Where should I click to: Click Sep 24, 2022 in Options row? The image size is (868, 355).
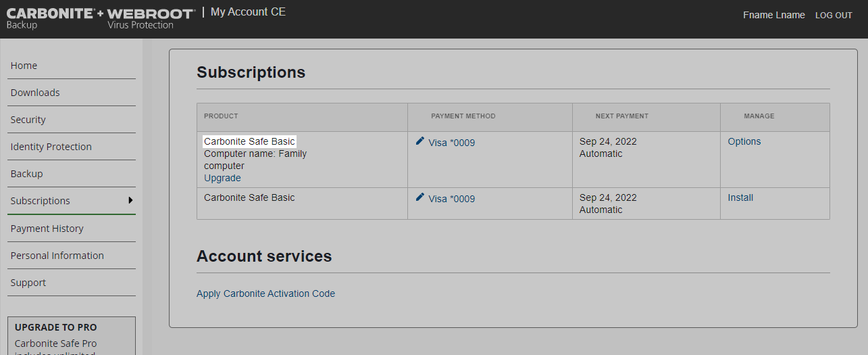[608, 141]
